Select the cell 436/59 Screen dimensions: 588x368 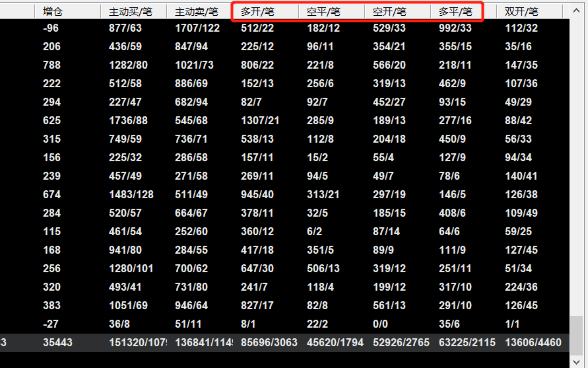point(125,46)
